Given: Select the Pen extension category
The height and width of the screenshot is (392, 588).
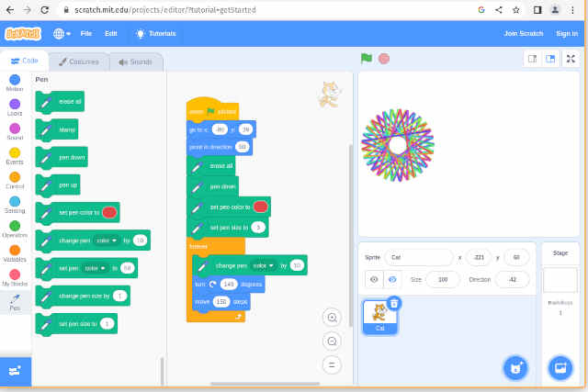Looking at the screenshot, I should coord(15,302).
